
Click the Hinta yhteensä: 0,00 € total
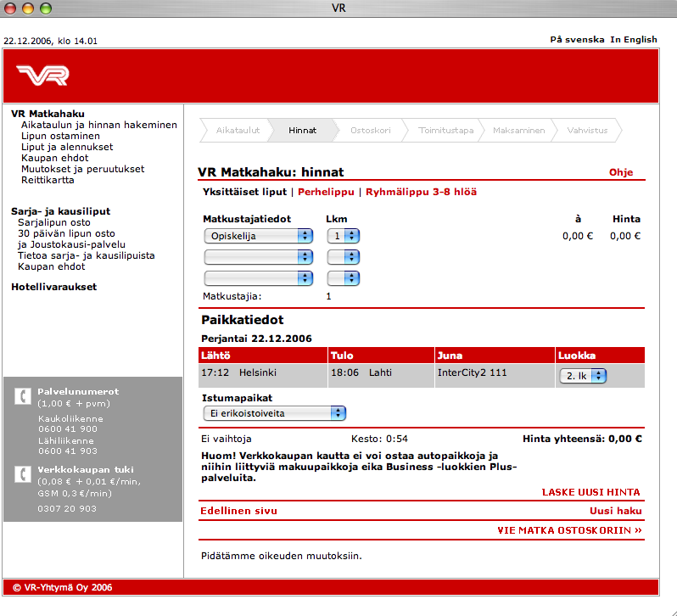coord(582,439)
